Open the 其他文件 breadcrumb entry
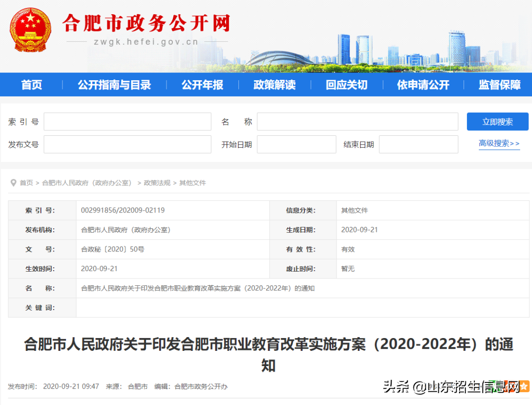 pyautogui.click(x=192, y=183)
